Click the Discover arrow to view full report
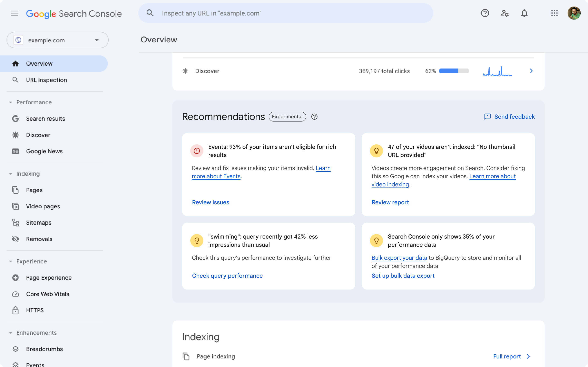588x367 pixels. click(x=531, y=71)
